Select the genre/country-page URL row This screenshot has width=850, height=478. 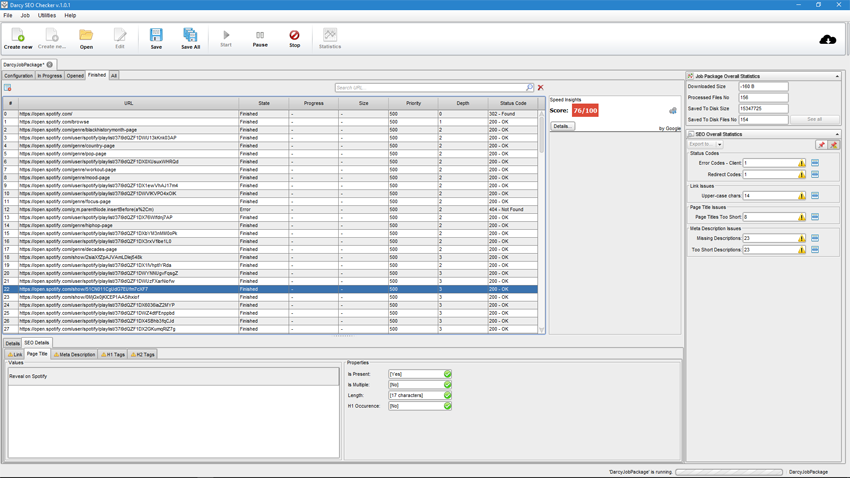click(x=271, y=146)
